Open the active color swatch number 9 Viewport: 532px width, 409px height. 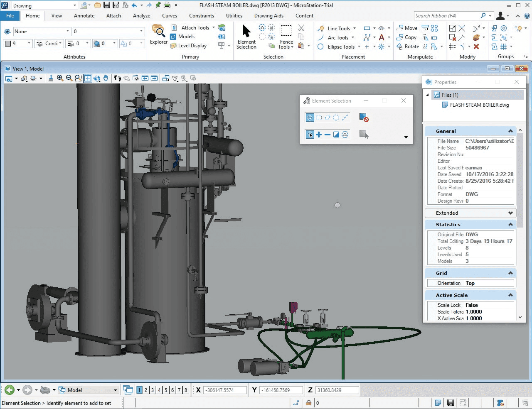18,43
